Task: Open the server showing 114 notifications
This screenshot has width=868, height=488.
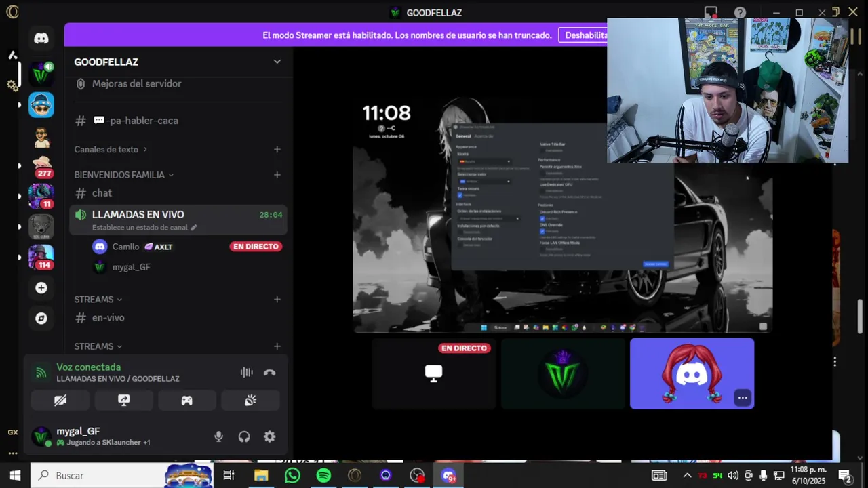Action: 41,257
